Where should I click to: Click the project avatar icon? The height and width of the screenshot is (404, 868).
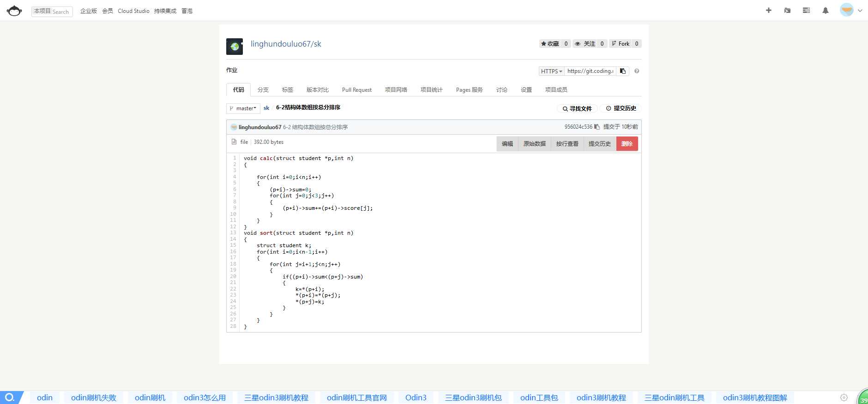pyautogui.click(x=235, y=47)
